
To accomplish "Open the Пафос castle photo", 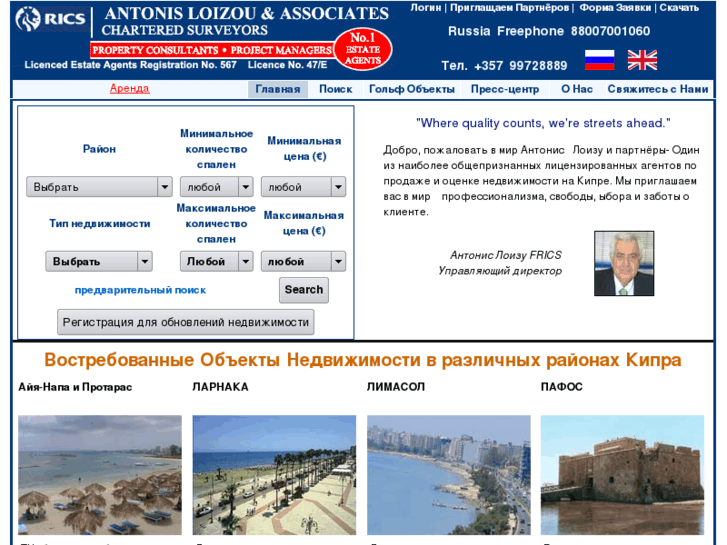I will click(622, 475).
